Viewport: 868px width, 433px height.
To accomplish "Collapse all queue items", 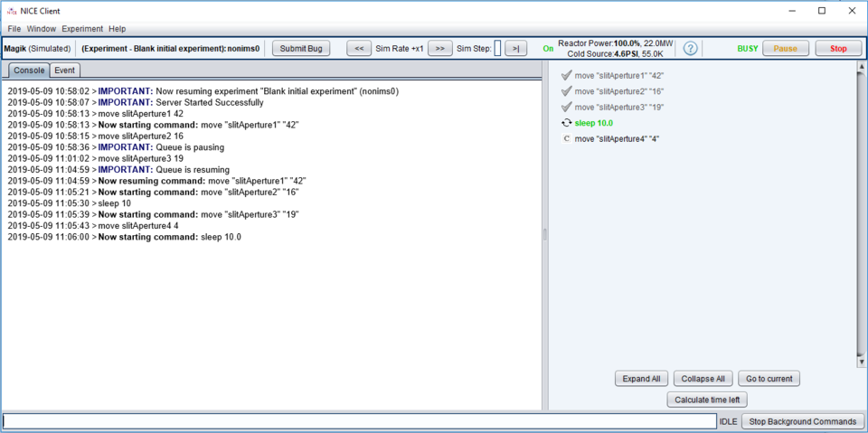I will click(703, 379).
